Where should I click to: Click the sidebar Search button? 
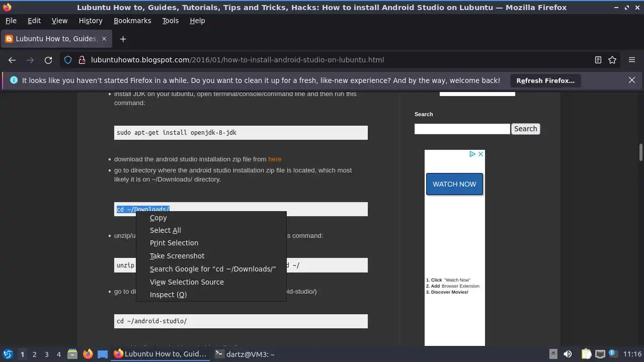click(525, 129)
